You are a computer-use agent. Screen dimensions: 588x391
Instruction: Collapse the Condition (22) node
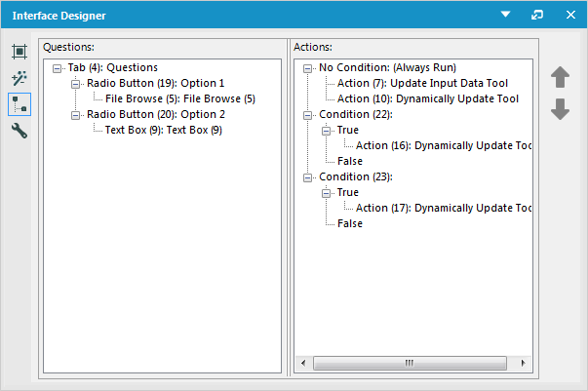click(309, 115)
